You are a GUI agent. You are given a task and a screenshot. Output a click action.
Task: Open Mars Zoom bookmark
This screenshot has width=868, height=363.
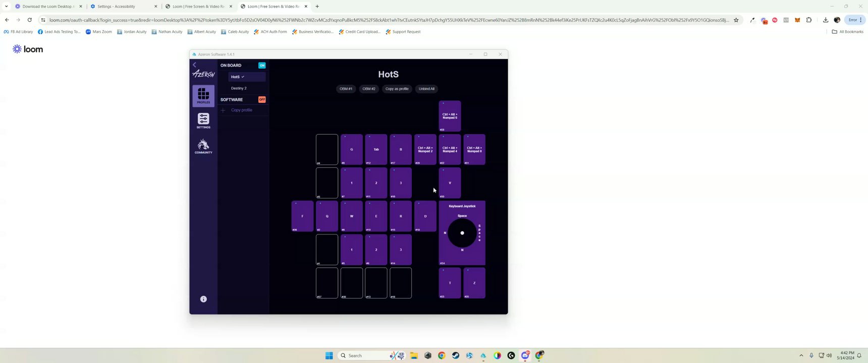click(x=99, y=32)
